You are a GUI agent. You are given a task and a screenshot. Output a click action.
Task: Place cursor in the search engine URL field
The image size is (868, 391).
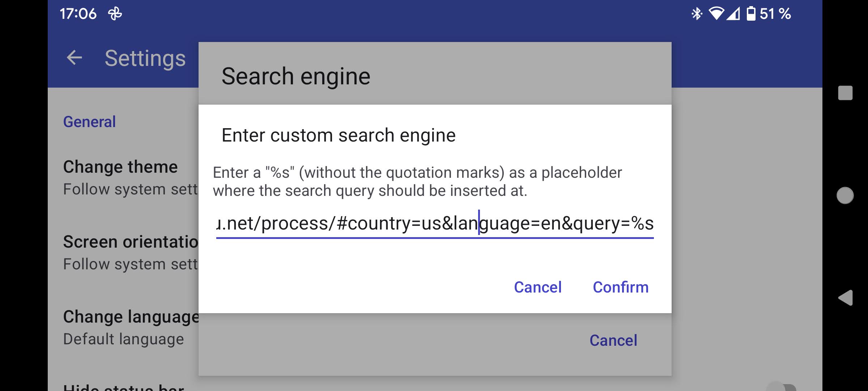pyautogui.click(x=434, y=223)
